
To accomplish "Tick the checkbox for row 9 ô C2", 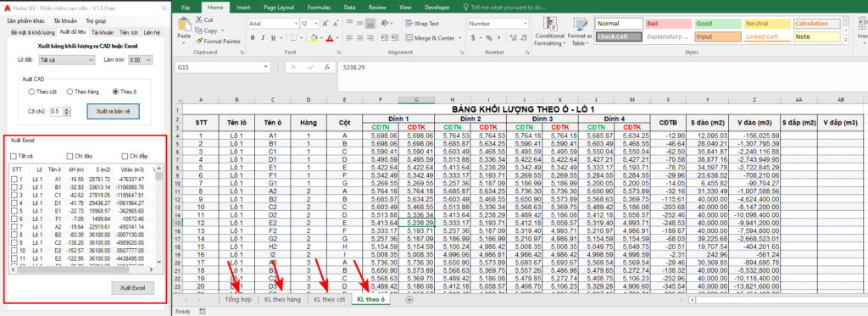I will [x=14, y=242].
